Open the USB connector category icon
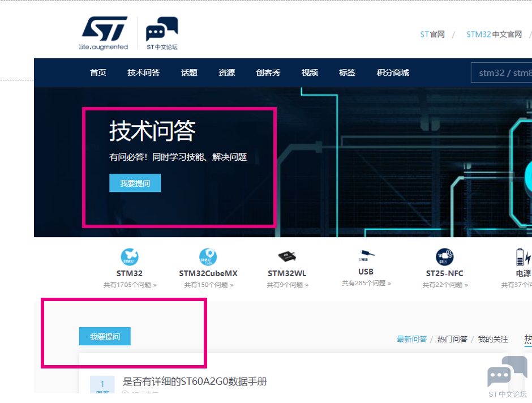Image resolution: width=532 pixels, height=403 pixels. coord(366,255)
